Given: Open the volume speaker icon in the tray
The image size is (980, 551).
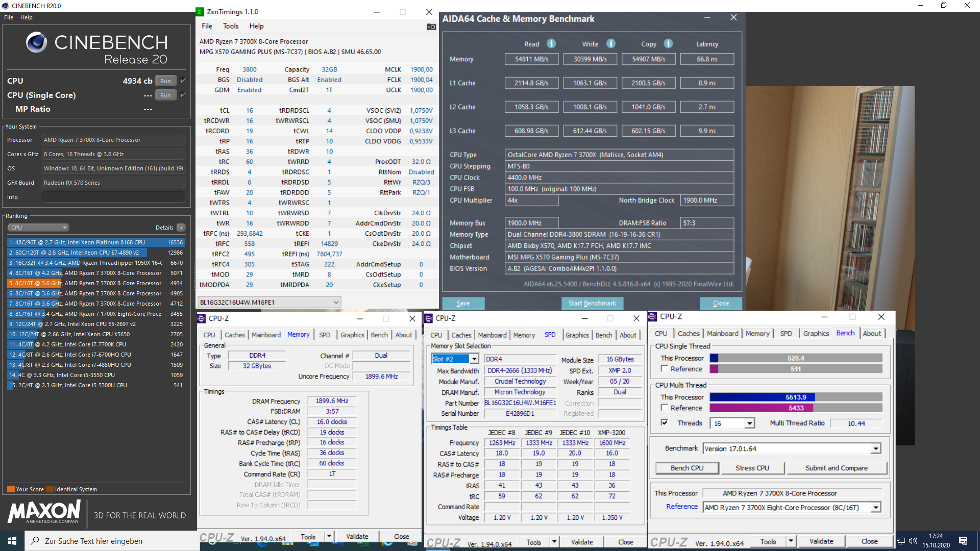Looking at the screenshot, I should (x=913, y=541).
